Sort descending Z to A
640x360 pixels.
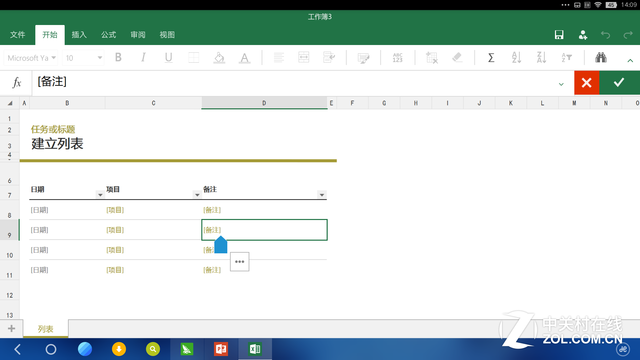click(x=541, y=58)
